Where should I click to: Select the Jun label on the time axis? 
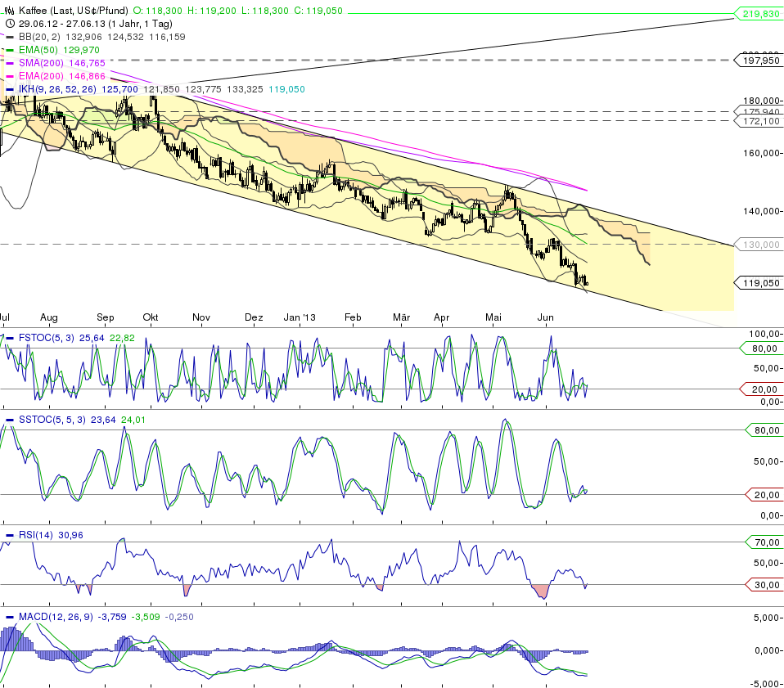(545, 317)
